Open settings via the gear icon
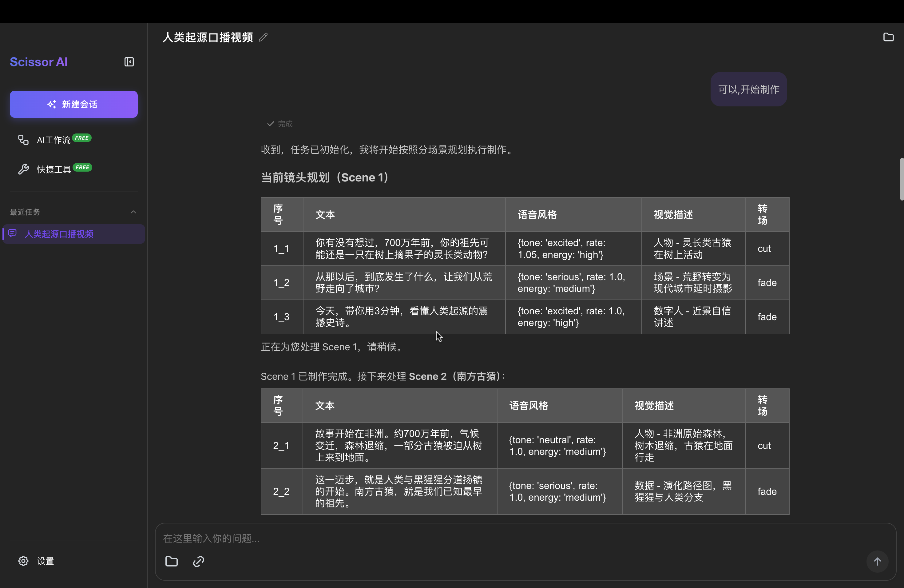This screenshot has width=904, height=588. click(x=23, y=561)
